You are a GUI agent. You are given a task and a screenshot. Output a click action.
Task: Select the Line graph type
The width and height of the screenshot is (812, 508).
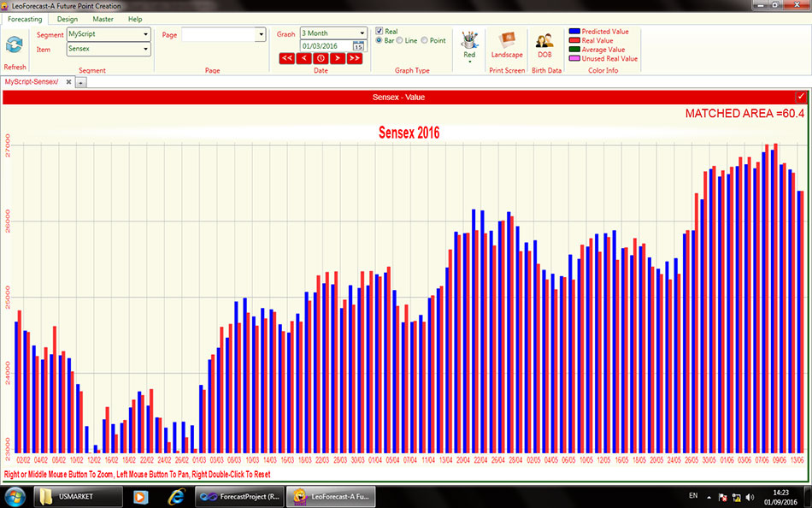point(400,40)
